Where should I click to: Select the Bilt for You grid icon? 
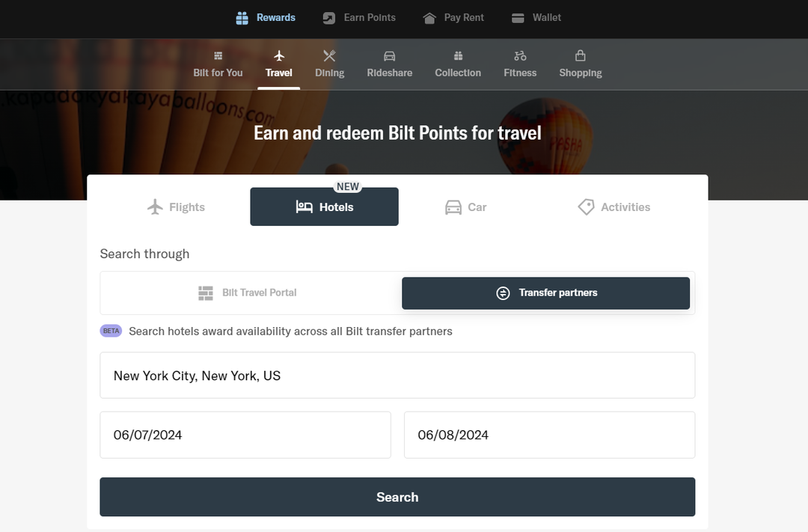click(x=218, y=55)
